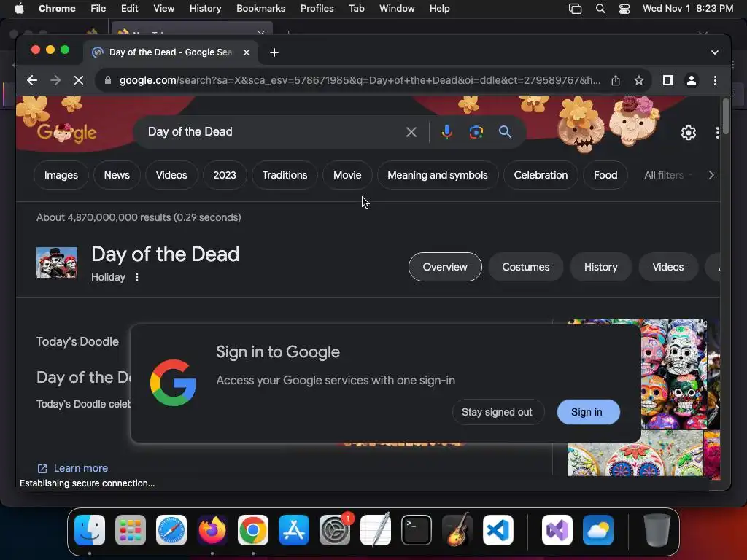Viewport: 747px width, 560px height.
Task: Open the Chrome profile avatar icon
Action: point(692,80)
